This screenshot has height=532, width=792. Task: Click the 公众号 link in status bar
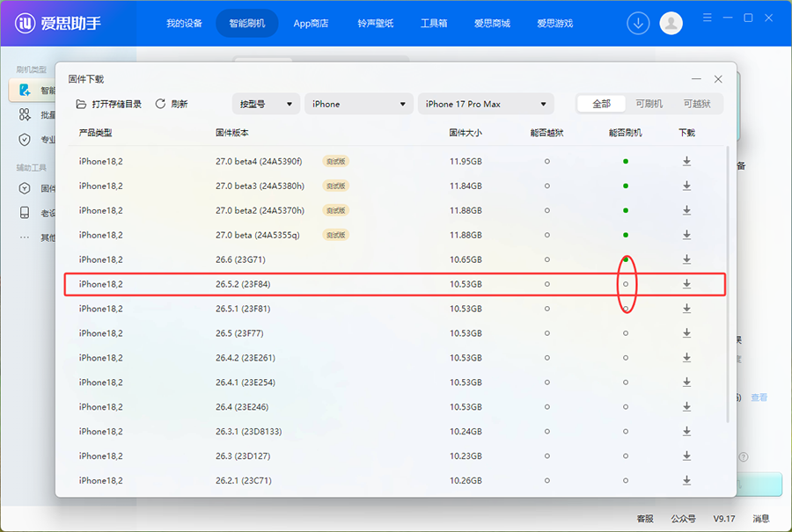click(683, 519)
